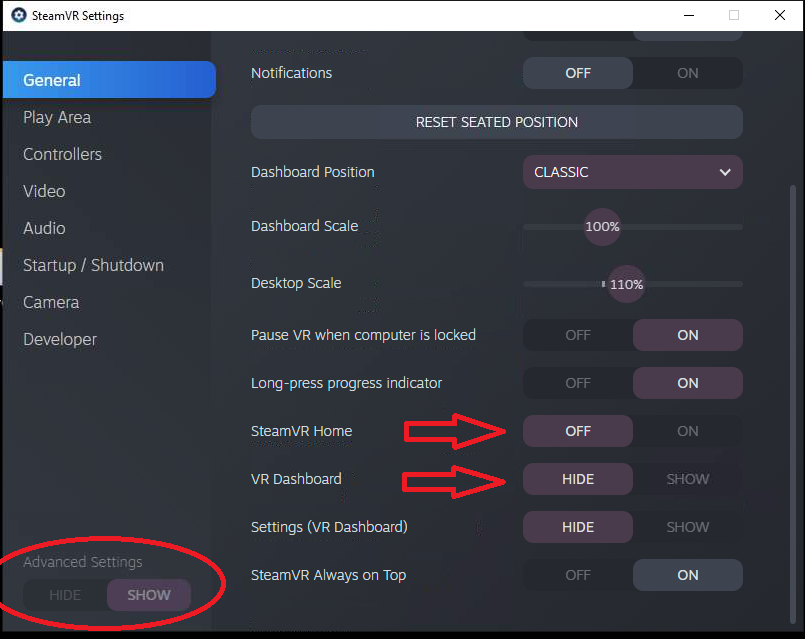
Task: Open the Camera settings section
Action: click(51, 301)
